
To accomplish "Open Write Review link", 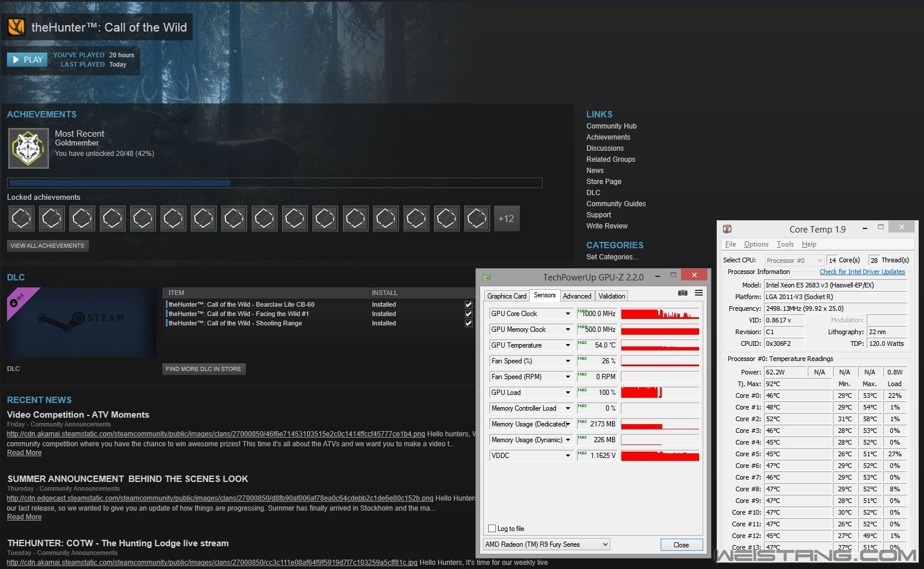I will coord(607,226).
